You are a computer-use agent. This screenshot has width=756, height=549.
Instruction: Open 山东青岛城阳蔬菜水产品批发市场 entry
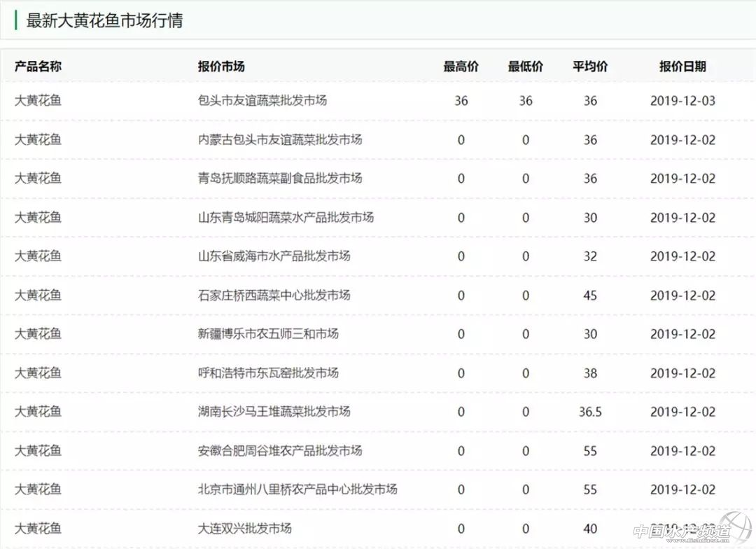(286, 217)
